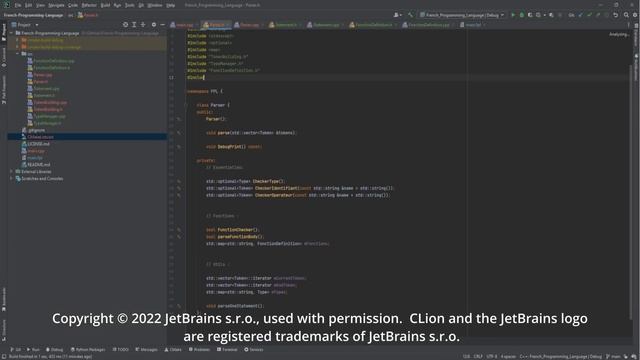Viewport: 640px width, 360px height.
Task: Click the green Run button
Action: (513, 15)
